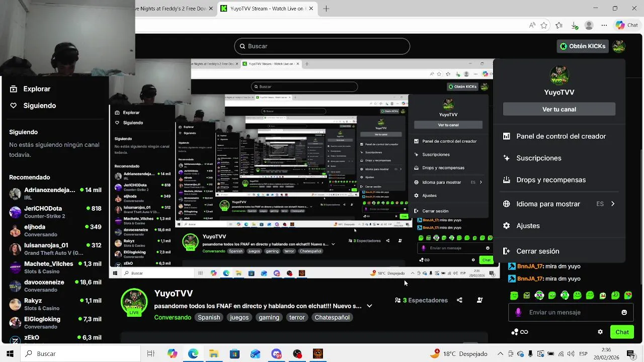Open Task View on taskbar
644x362 pixels.
[x=150, y=353]
